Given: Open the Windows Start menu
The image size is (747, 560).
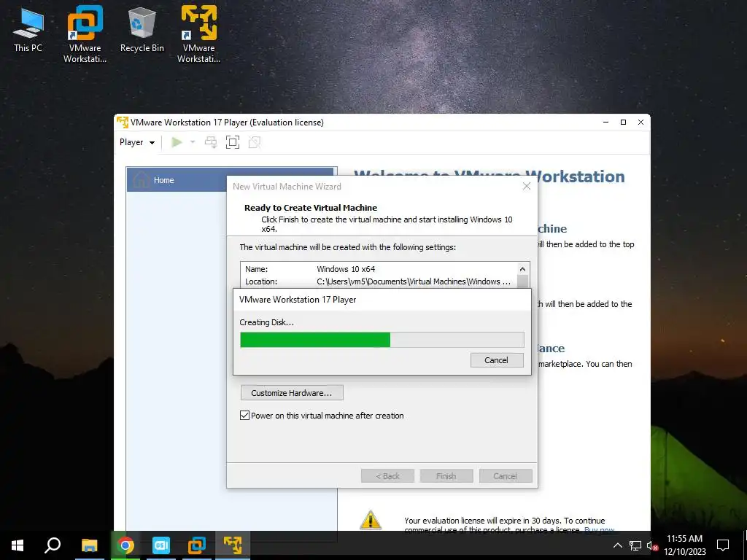Looking at the screenshot, I should coord(18,545).
